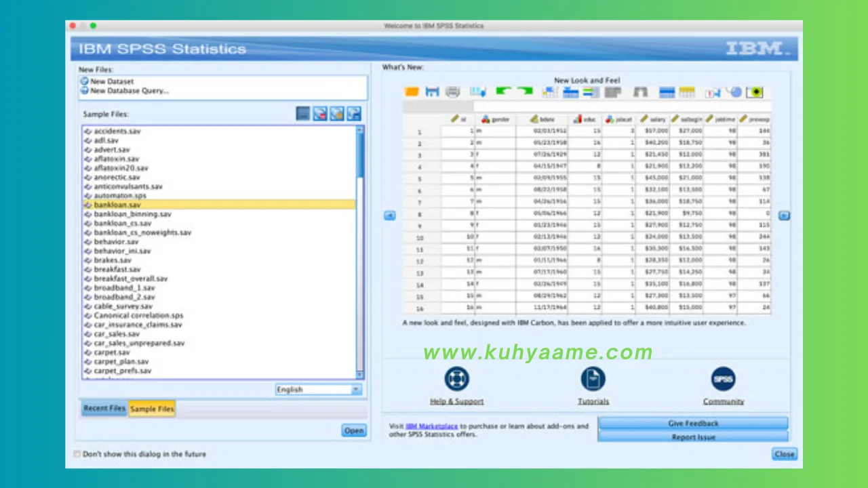Viewport: 868px width, 488px height.
Task: Switch to the Sample Files tab
Action: [152, 409]
